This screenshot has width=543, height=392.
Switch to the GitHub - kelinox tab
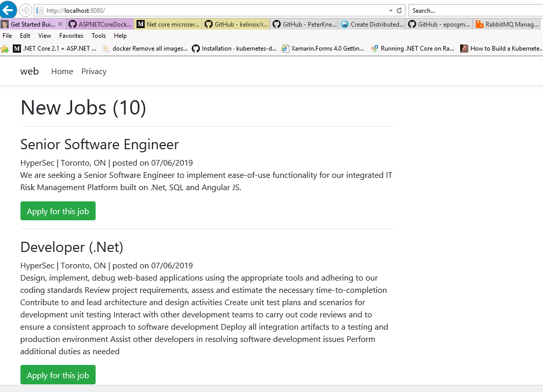click(x=236, y=24)
